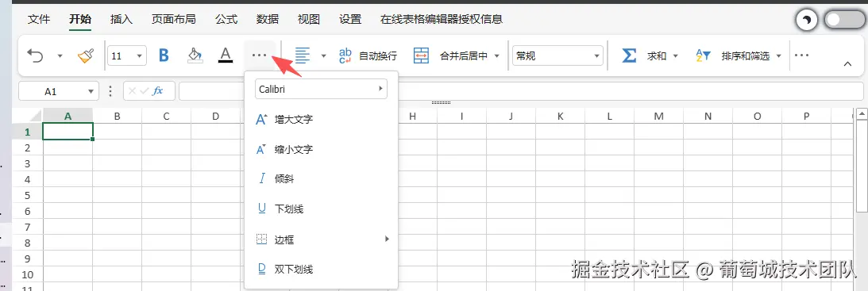Screen dimensions: 868x291
Task: Switch to the 公式 tab
Action: tap(226, 19)
